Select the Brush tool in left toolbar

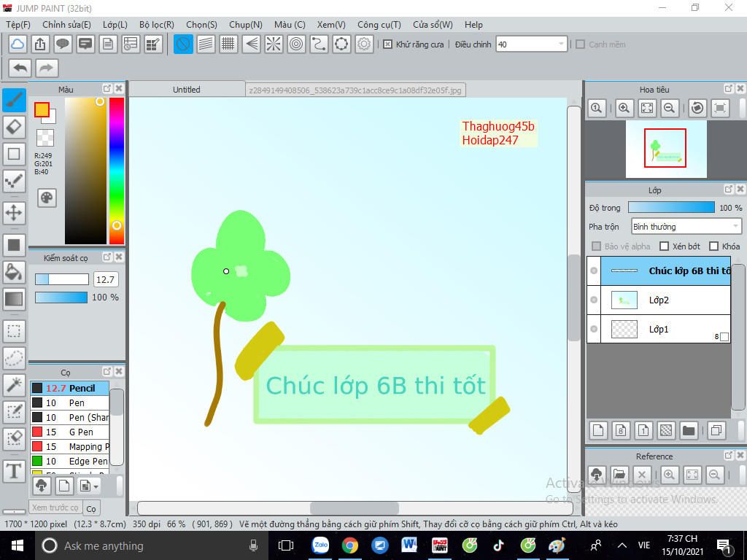14,101
